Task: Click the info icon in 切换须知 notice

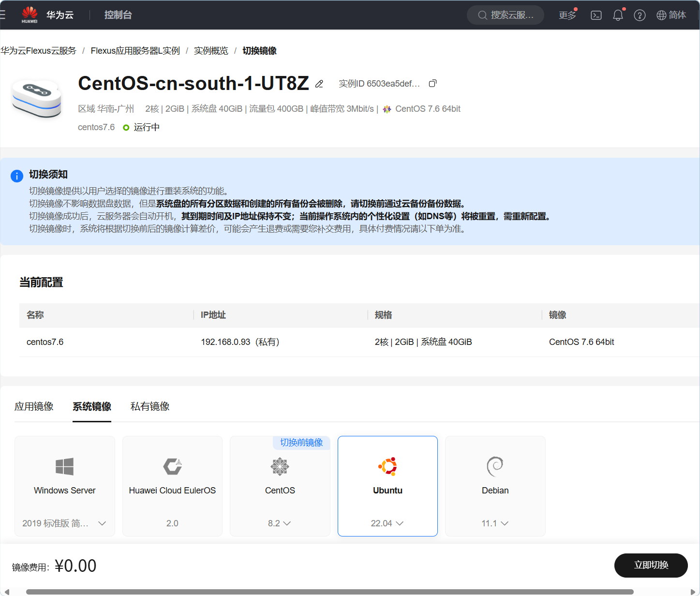Action: point(17,176)
